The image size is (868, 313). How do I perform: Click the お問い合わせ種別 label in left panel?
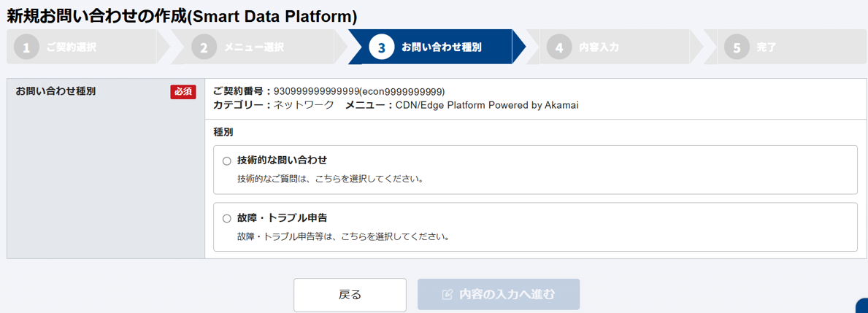point(55,91)
